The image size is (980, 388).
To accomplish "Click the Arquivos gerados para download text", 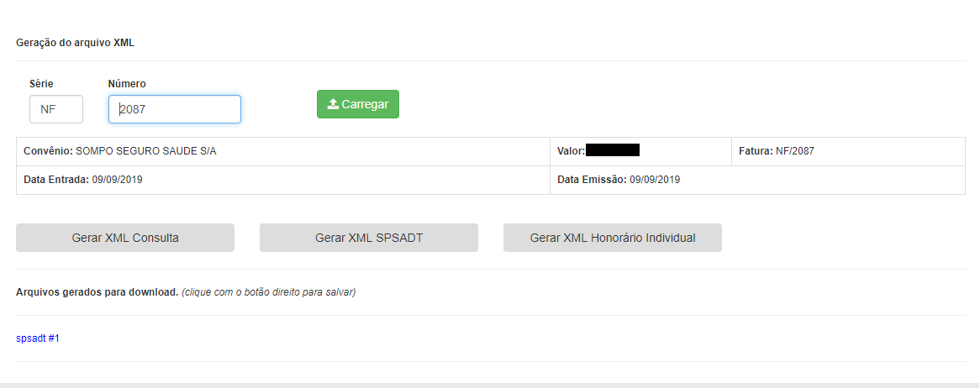I will tap(97, 291).
